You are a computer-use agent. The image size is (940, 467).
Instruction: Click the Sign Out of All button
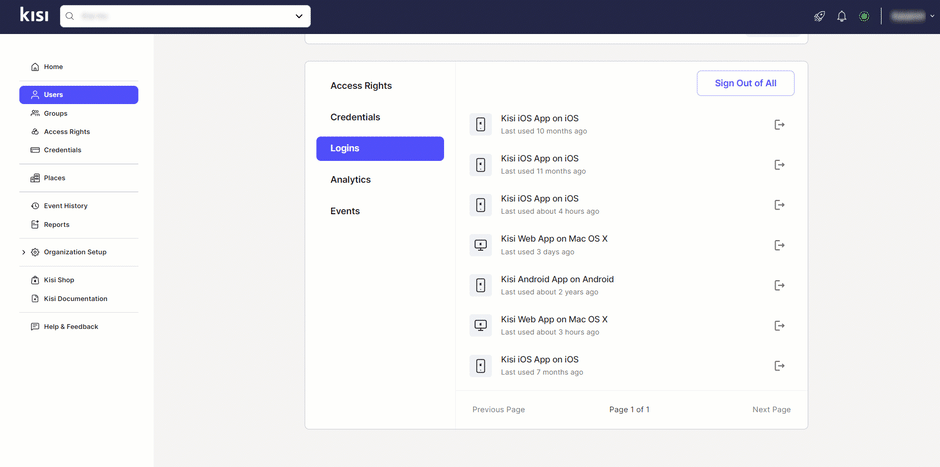tap(745, 83)
